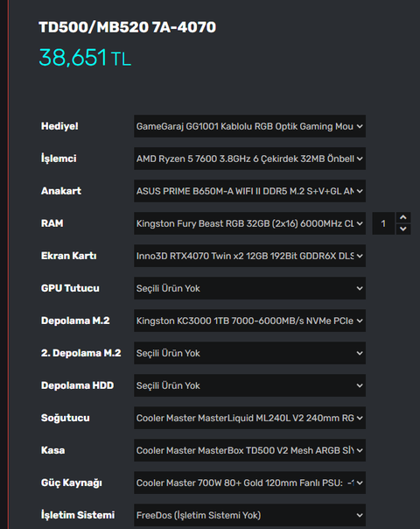Expand the 2. Depolama M.2 dropdown
This screenshot has width=420, height=529.
pyautogui.click(x=249, y=353)
